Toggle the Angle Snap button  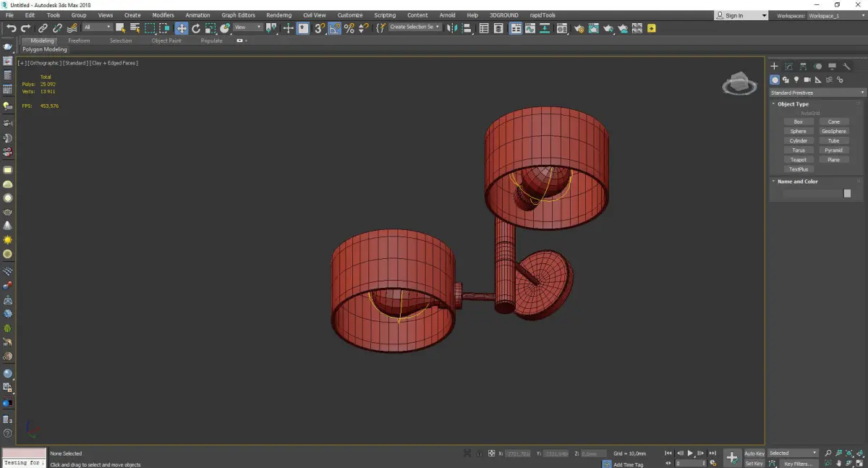[x=335, y=28]
